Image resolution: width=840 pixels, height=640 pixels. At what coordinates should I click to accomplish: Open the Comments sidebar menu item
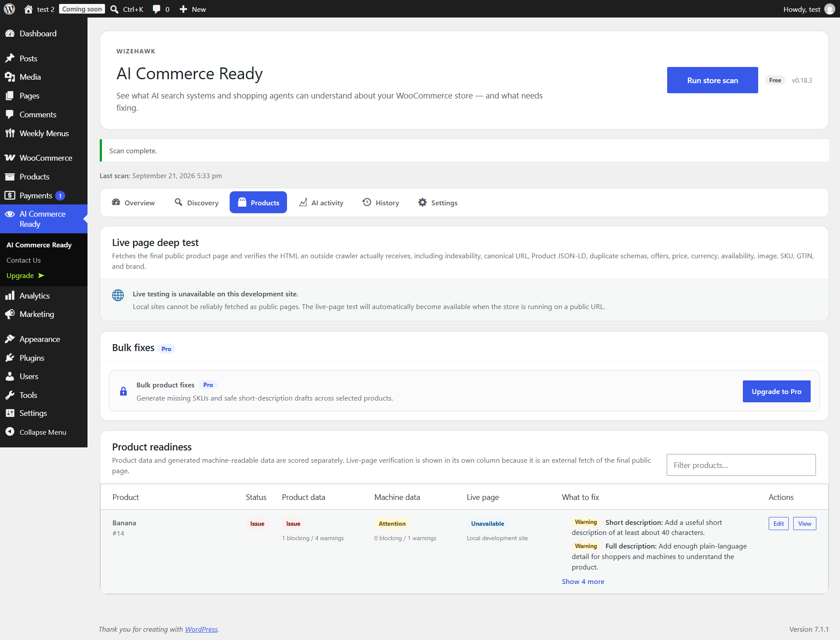(x=44, y=115)
